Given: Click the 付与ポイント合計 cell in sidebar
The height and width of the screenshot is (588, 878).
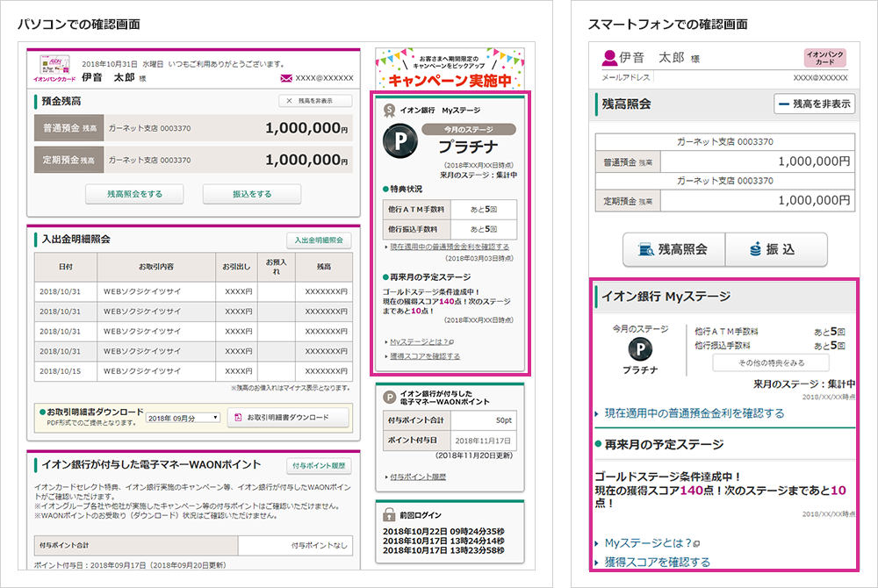Looking at the screenshot, I should pos(416,420).
